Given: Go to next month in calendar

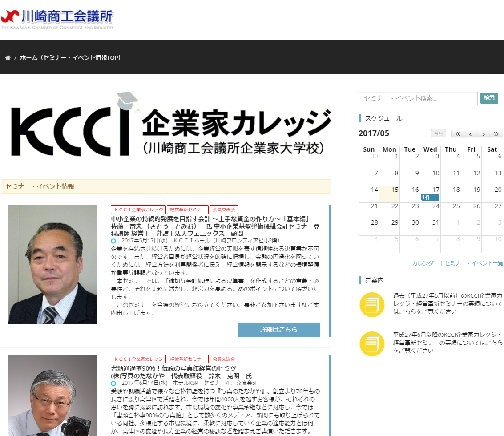Looking at the screenshot, I should click(x=484, y=134).
